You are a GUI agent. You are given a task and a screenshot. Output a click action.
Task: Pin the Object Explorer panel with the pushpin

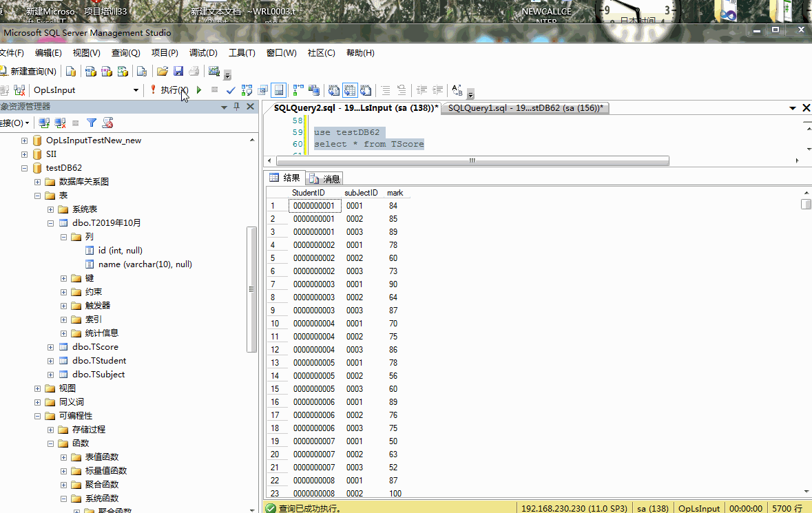coord(237,106)
